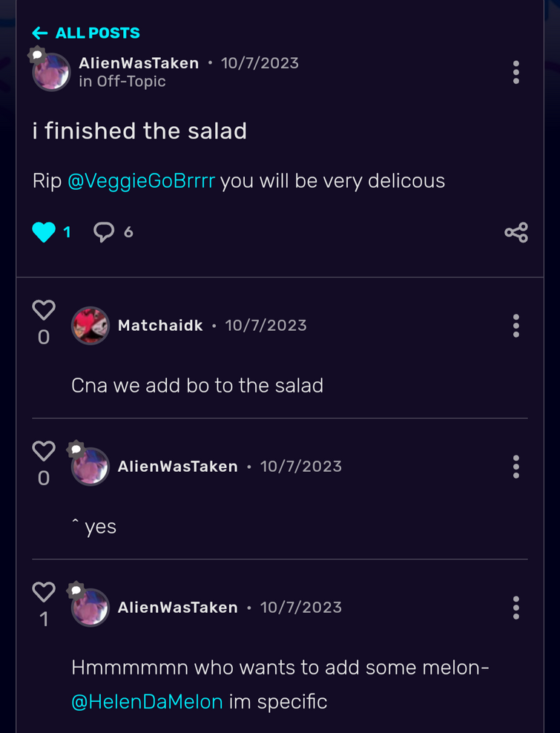560x733 pixels.
Task: Open comments bubble icon showing 6
Action: tap(104, 232)
